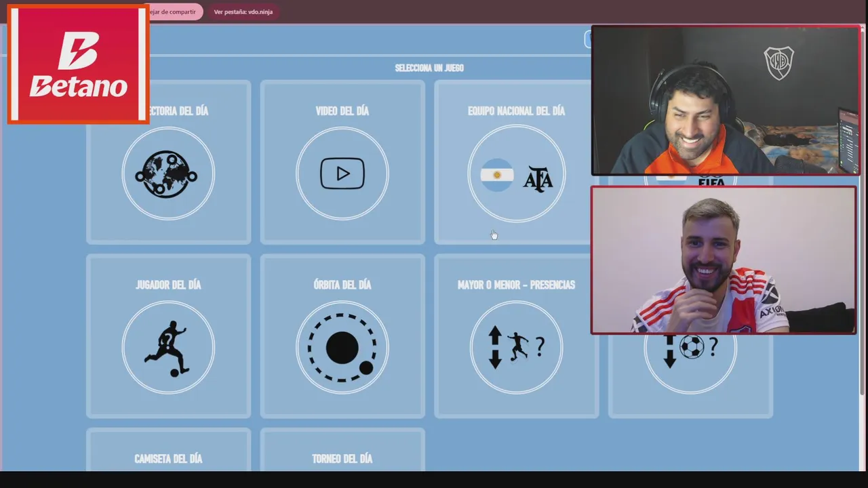Select the 'Video del Día' title

(x=342, y=111)
